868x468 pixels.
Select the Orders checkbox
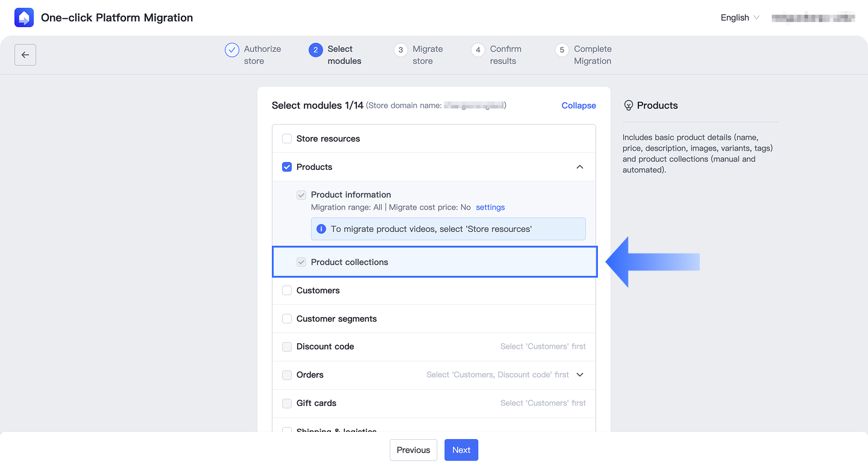(x=287, y=375)
